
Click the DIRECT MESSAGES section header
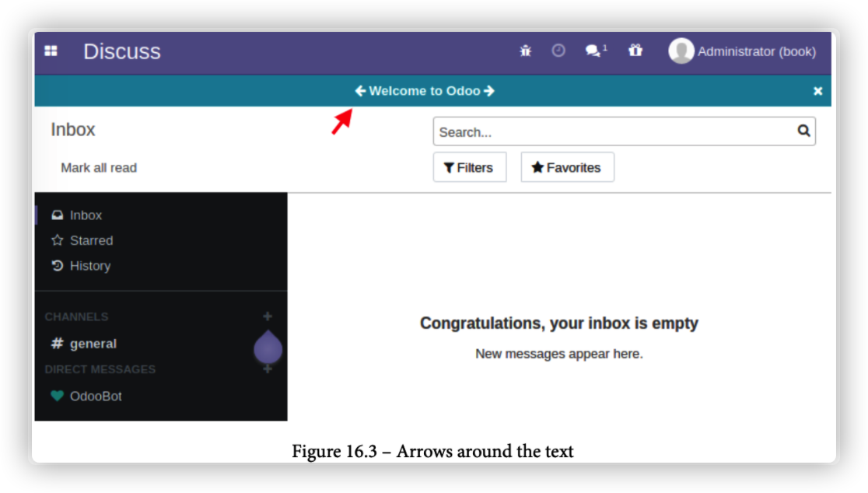coord(100,369)
